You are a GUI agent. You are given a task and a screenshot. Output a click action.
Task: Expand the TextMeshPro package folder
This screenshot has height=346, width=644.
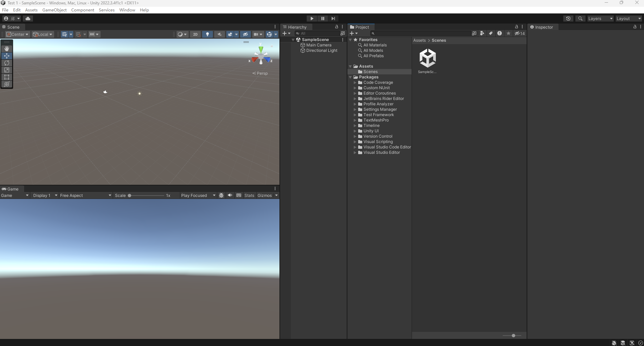tap(355, 120)
